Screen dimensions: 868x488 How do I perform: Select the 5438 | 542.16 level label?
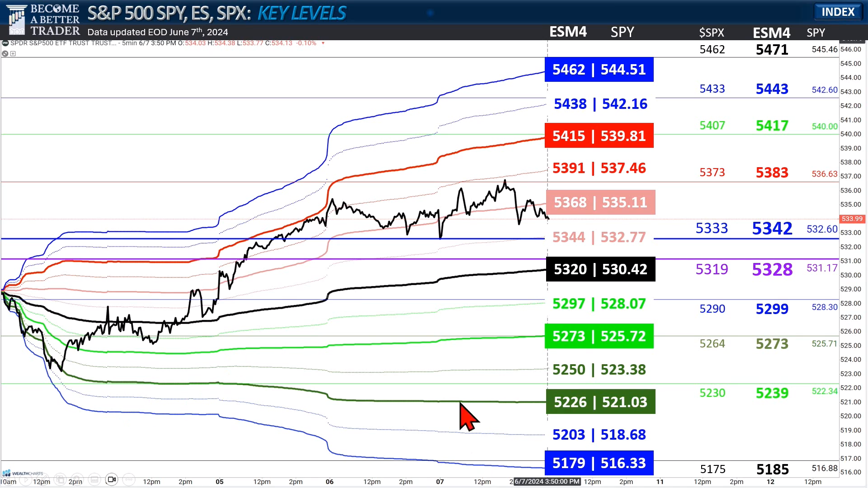(600, 104)
